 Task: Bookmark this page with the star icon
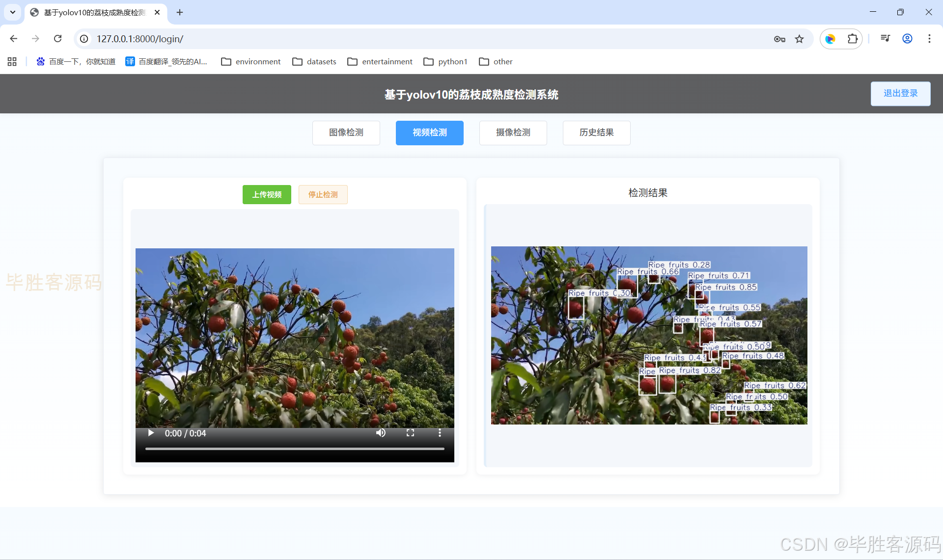point(800,39)
